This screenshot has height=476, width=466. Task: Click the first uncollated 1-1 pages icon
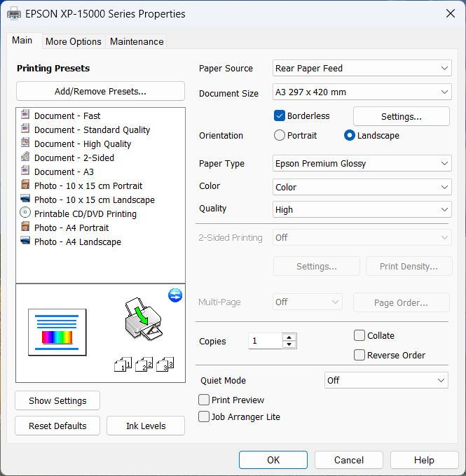click(123, 364)
